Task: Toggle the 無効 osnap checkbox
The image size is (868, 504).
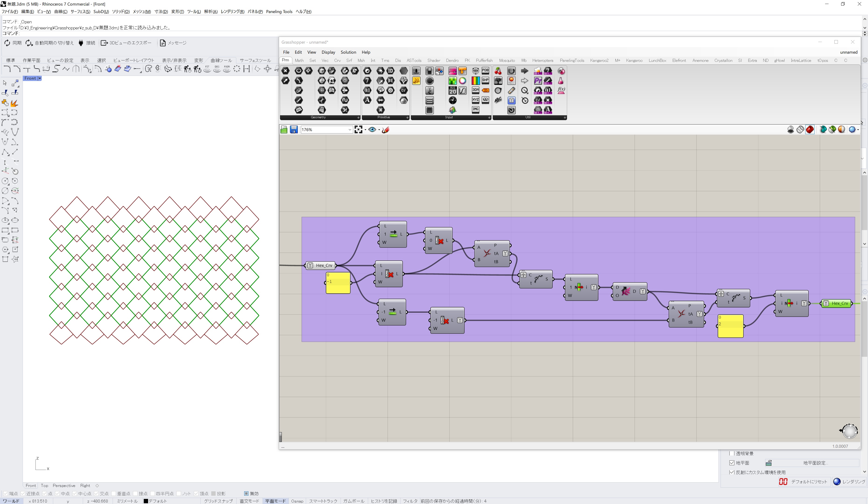Action: 246,494
